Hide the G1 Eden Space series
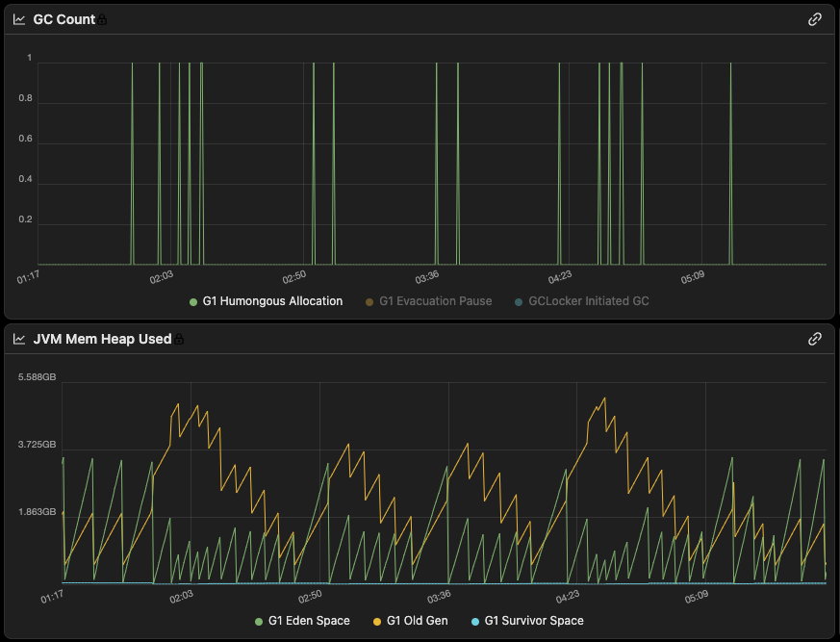The height and width of the screenshot is (642, 840). pyautogui.click(x=303, y=621)
